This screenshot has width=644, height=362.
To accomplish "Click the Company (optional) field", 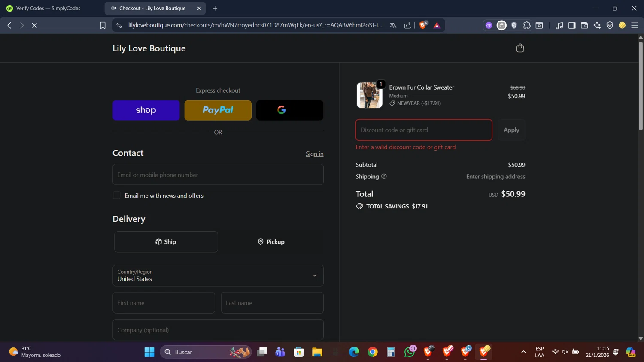I will [x=218, y=330].
